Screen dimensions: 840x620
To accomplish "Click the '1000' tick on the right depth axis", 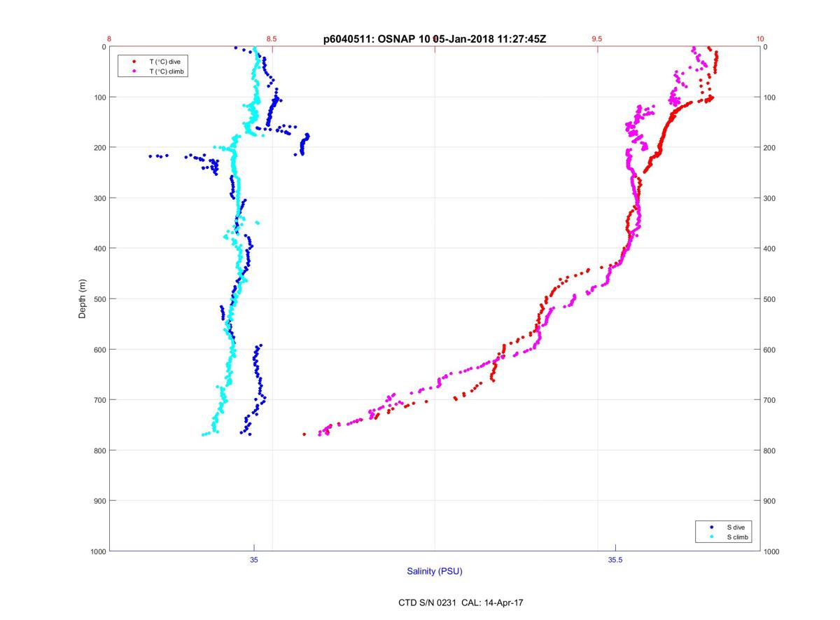I will pyautogui.click(x=771, y=552).
